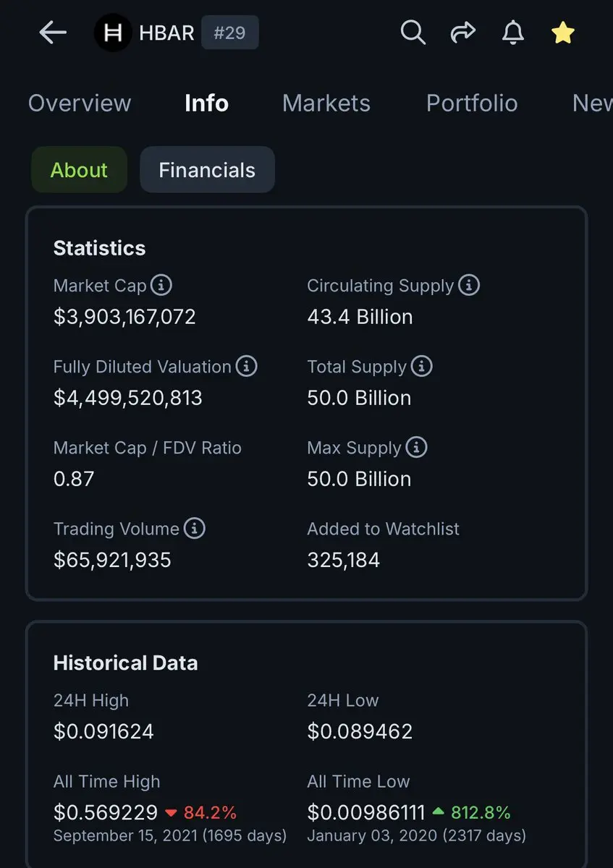The height and width of the screenshot is (868, 613).
Task: Go to the Markets tab
Action: (x=326, y=103)
